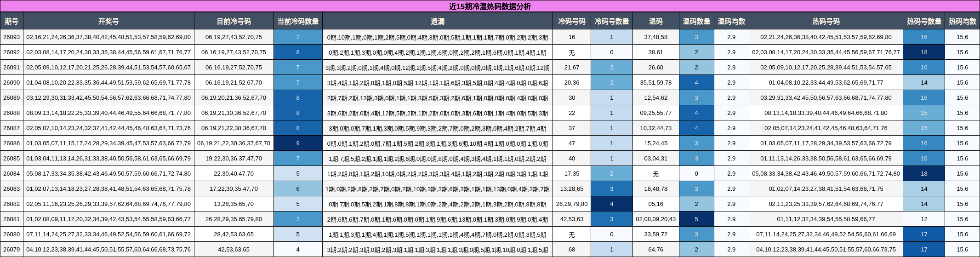
Task: Select period number 26081
Action: tap(11, 219)
